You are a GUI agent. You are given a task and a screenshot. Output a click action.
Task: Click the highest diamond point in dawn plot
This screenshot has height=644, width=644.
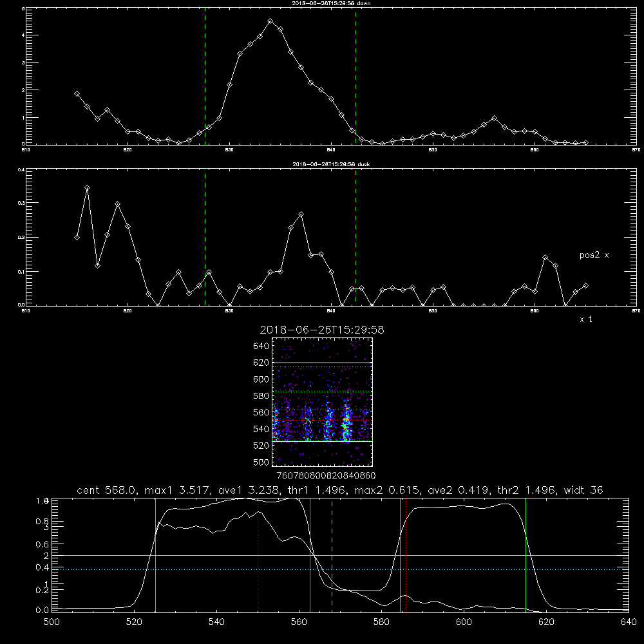(x=270, y=21)
